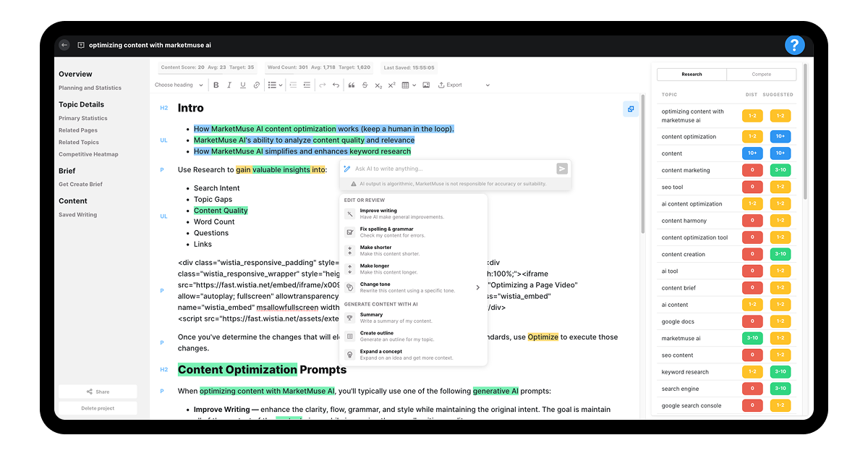Choose Make longer in the AI menu

coord(413,269)
